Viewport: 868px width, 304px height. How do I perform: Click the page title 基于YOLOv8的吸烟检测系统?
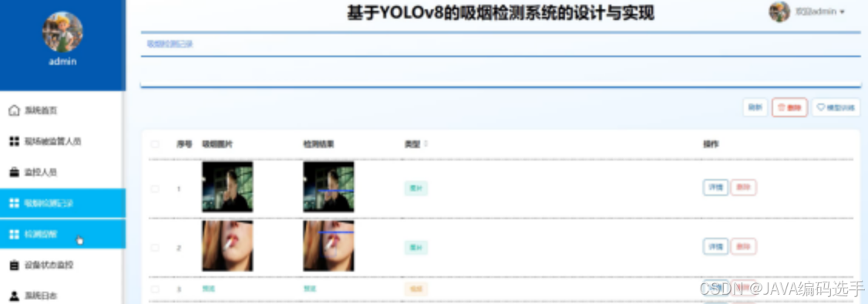(x=500, y=13)
